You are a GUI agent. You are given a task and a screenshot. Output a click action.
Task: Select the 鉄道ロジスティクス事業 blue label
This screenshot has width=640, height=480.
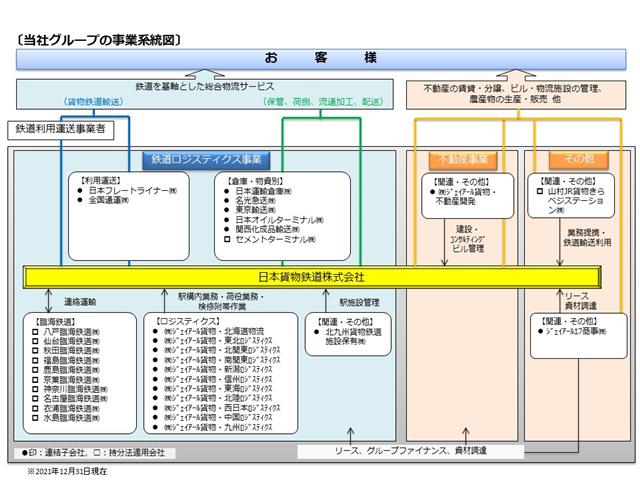point(206,160)
